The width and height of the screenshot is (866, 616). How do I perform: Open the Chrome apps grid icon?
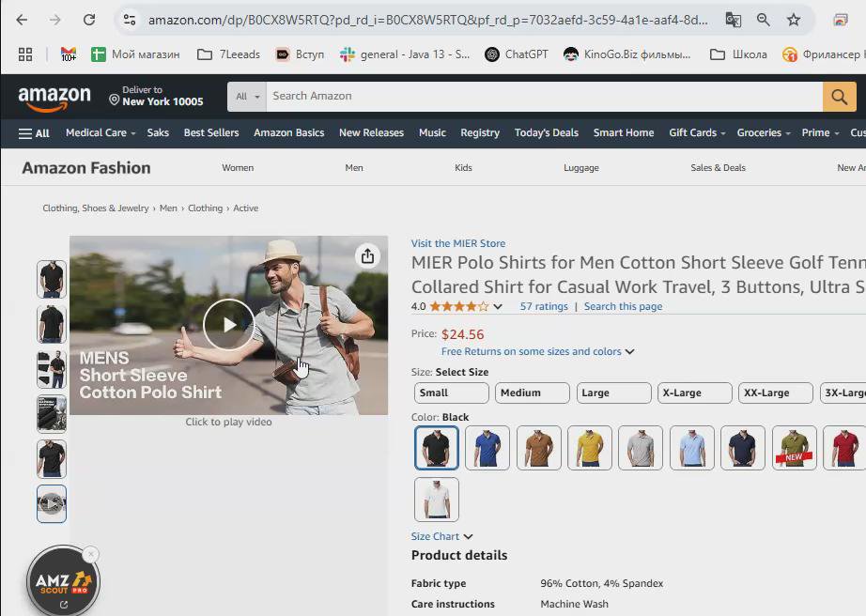click(25, 54)
